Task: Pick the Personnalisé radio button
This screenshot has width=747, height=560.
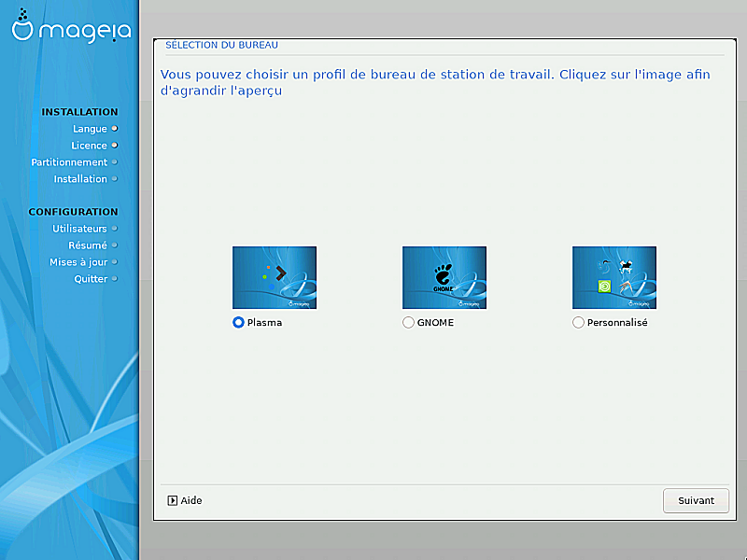Action: (x=578, y=323)
